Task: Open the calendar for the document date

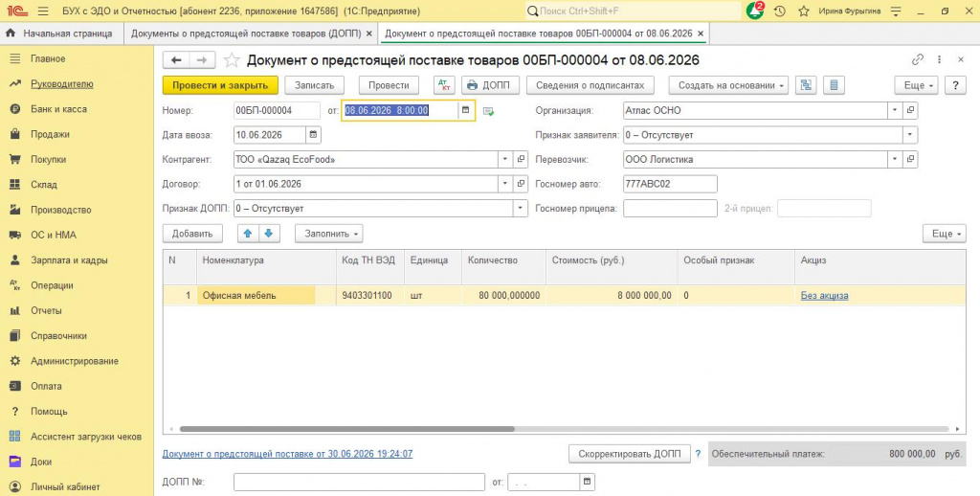Action: (466, 110)
